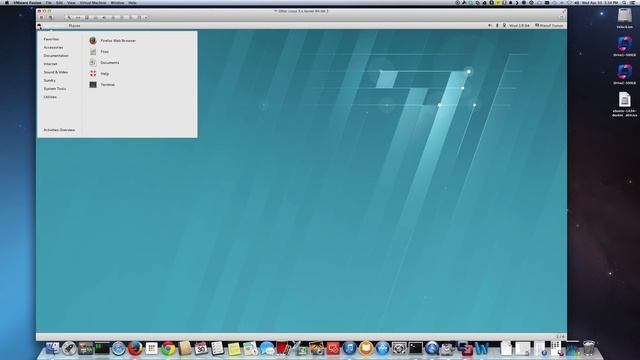Click the VMware suspend toolbar button
The height and width of the screenshot is (360, 640).
pyautogui.click(x=41, y=18)
